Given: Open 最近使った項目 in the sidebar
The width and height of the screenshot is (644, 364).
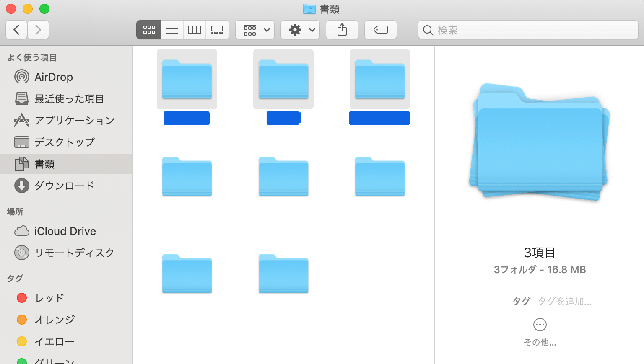Looking at the screenshot, I should 69,99.
